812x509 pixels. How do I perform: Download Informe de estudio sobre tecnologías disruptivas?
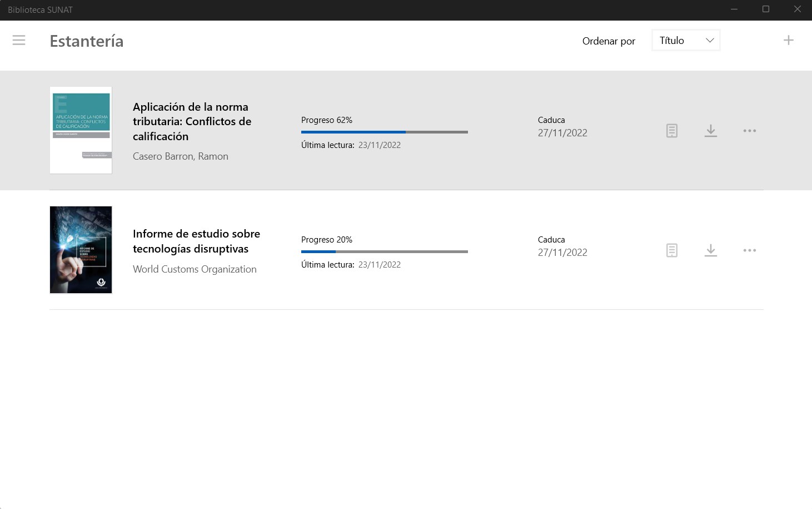pos(711,250)
